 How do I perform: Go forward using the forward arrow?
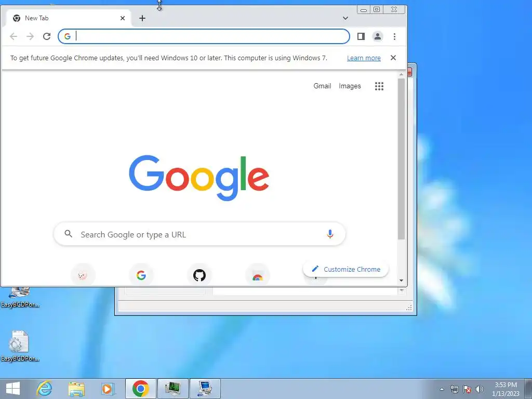[30, 36]
